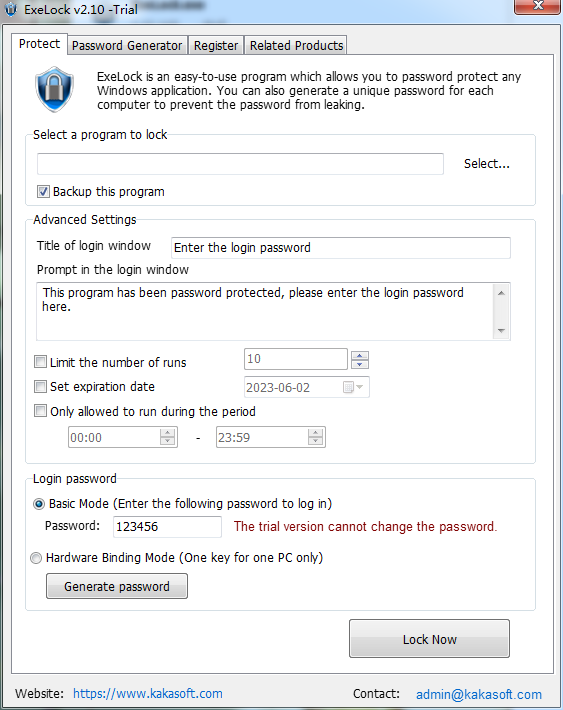Image resolution: width=563 pixels, height=710 pixels.
Task: Click the prompt text scrollbar down arrow
Action: click(501, 331)
